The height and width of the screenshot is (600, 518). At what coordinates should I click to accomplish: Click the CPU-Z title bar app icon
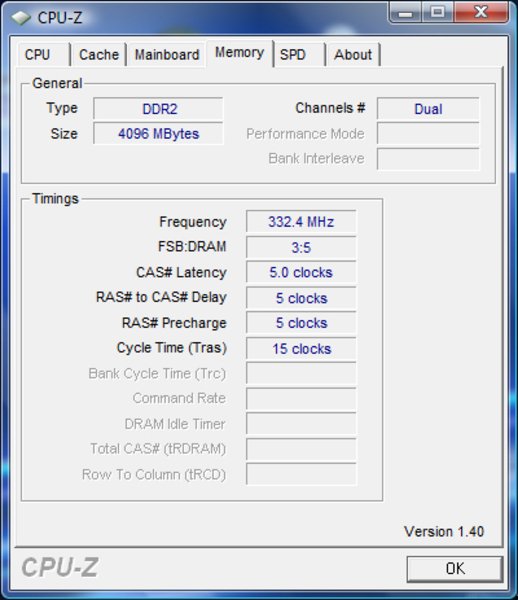click(x=21, y=18)
